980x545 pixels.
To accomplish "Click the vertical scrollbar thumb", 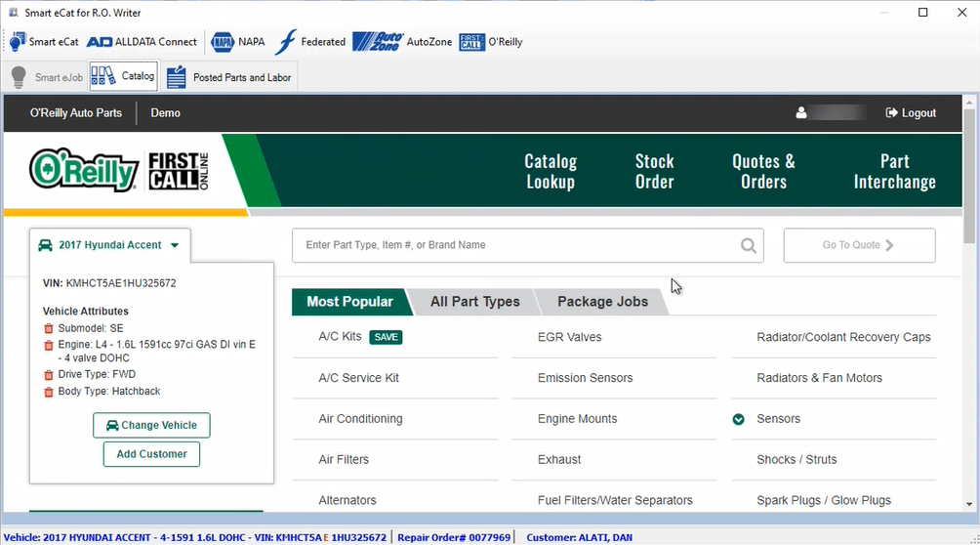I will click(968, 178).
